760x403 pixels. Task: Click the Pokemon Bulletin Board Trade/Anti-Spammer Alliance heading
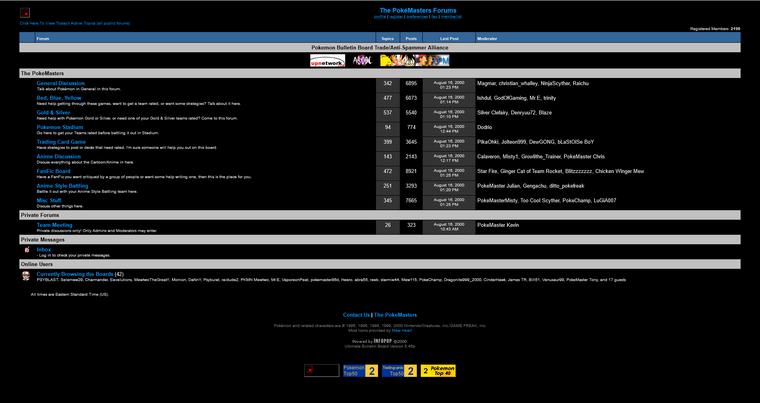[x=380, y=48]
